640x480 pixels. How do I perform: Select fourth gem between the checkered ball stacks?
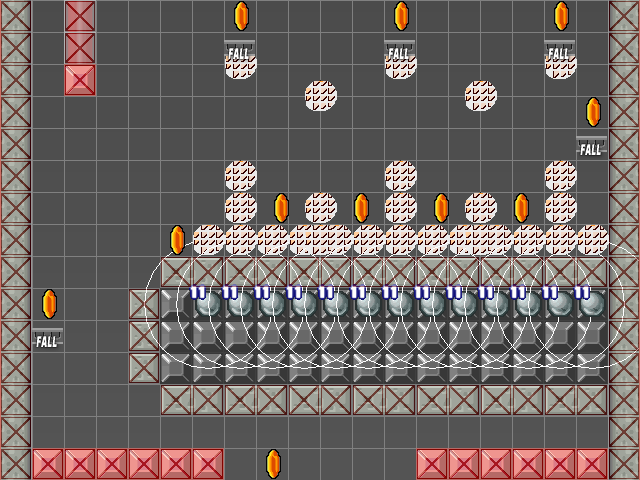coord(521,208)
